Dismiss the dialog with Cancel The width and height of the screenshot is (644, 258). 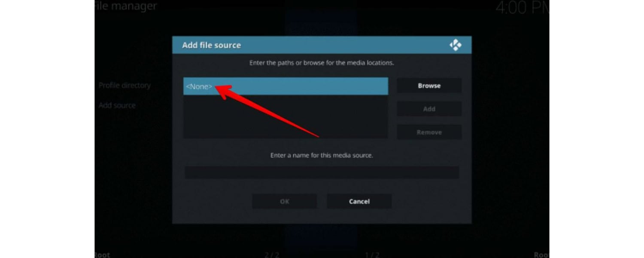point(359,201)
